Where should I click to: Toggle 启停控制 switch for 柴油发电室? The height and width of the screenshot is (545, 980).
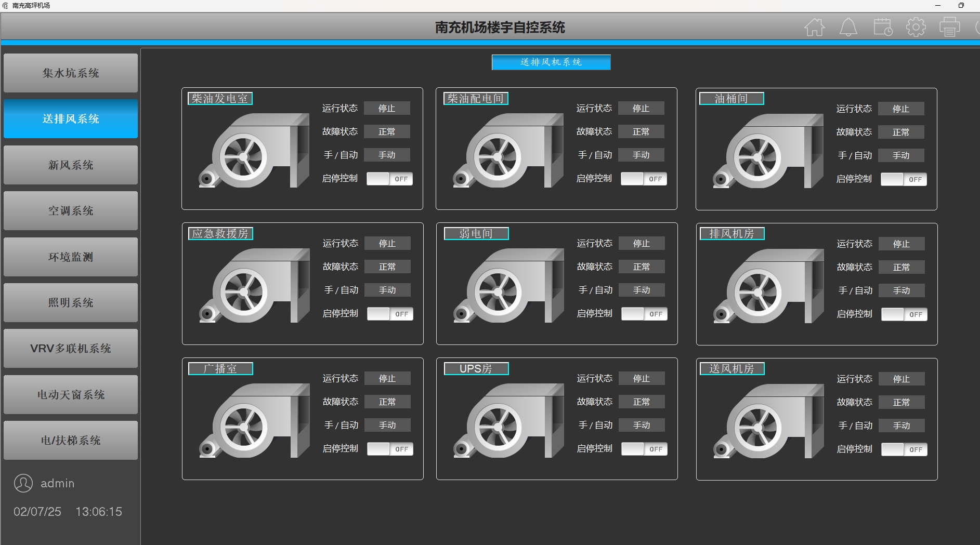(389, 179)
